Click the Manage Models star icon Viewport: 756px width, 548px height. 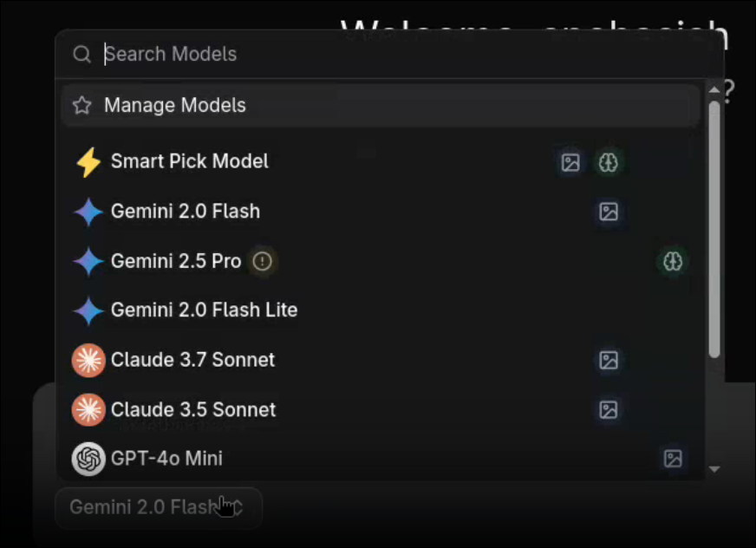(x=82, y=105)
